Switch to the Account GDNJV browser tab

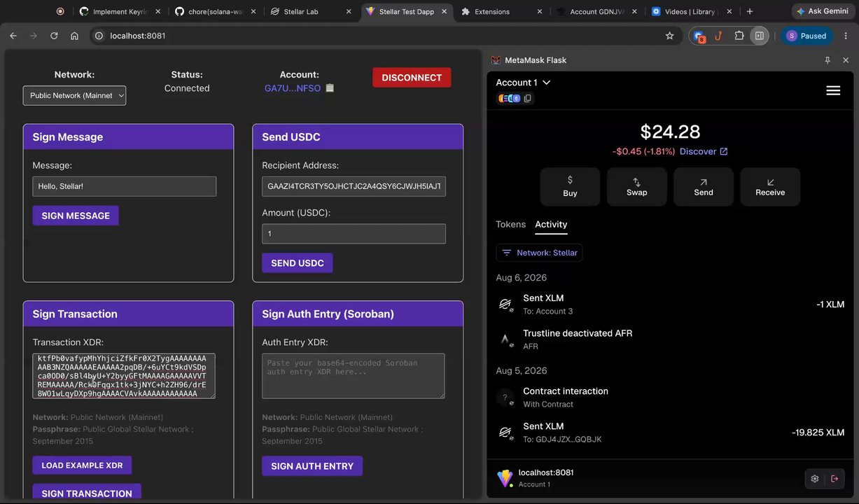597,11
